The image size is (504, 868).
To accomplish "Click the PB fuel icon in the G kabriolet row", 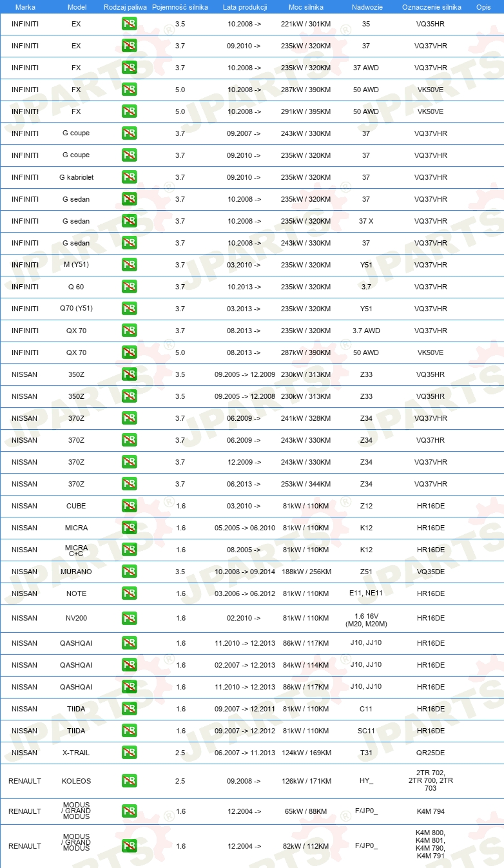I will [129, 177].
